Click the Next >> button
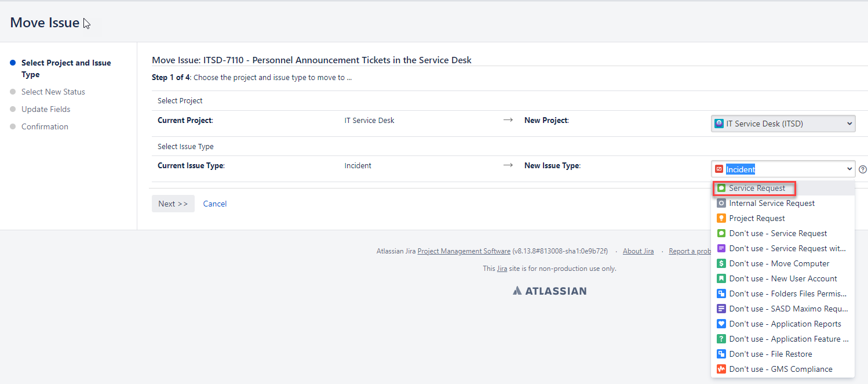Image resolution: width=868 pixels, height=384 pixels. (173, 204)
